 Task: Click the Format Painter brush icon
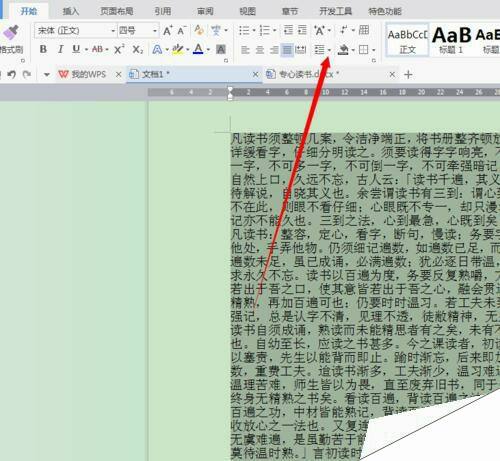[11, 33]
